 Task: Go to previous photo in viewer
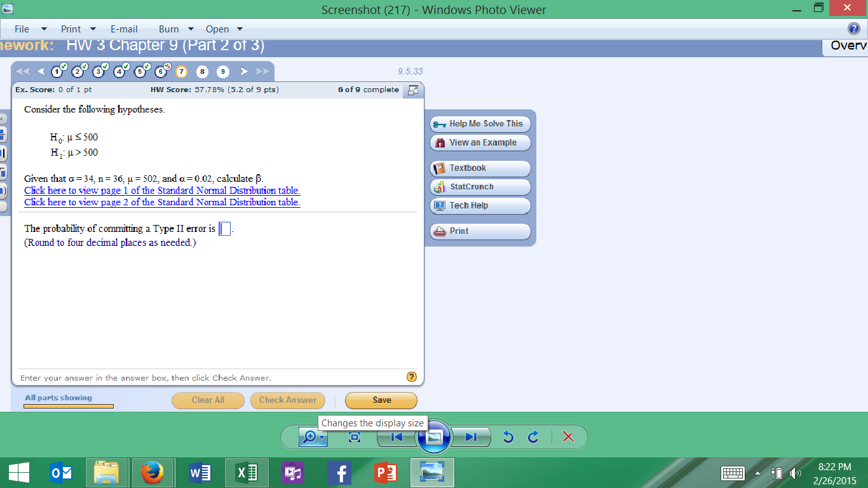pyautogui.click(x=397, y=437)
